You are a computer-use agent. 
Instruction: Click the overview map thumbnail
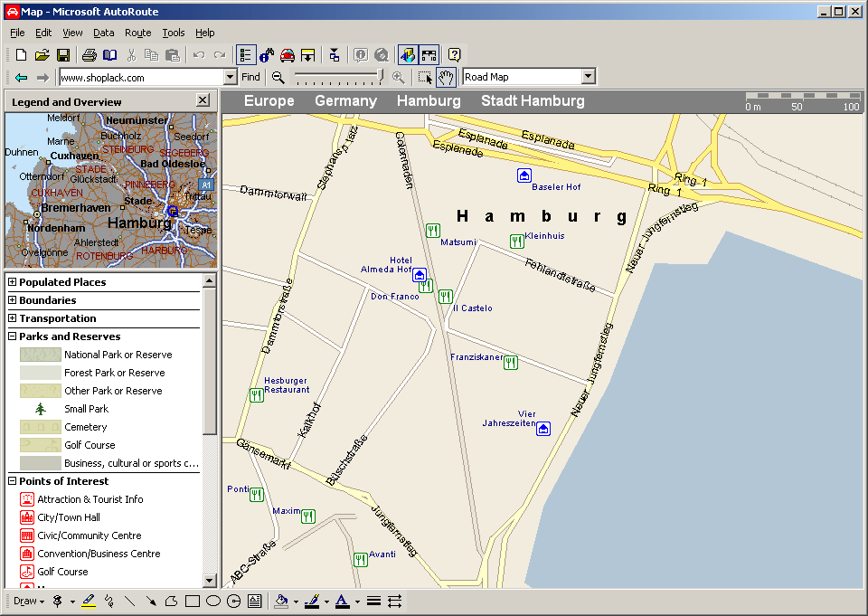[x=110, y=190]
